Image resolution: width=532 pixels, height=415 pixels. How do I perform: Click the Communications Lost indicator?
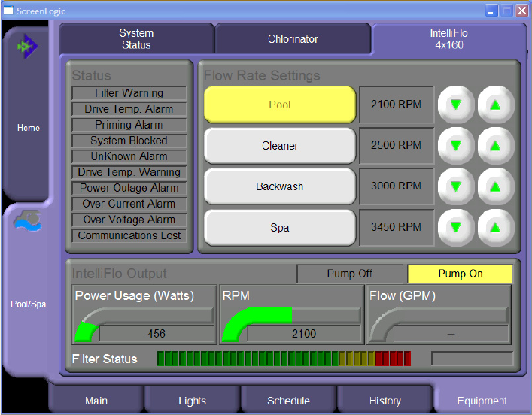129,235
